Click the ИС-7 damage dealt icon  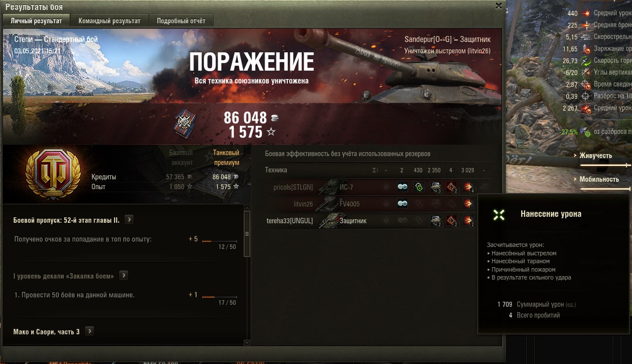(x=468, y=187)
